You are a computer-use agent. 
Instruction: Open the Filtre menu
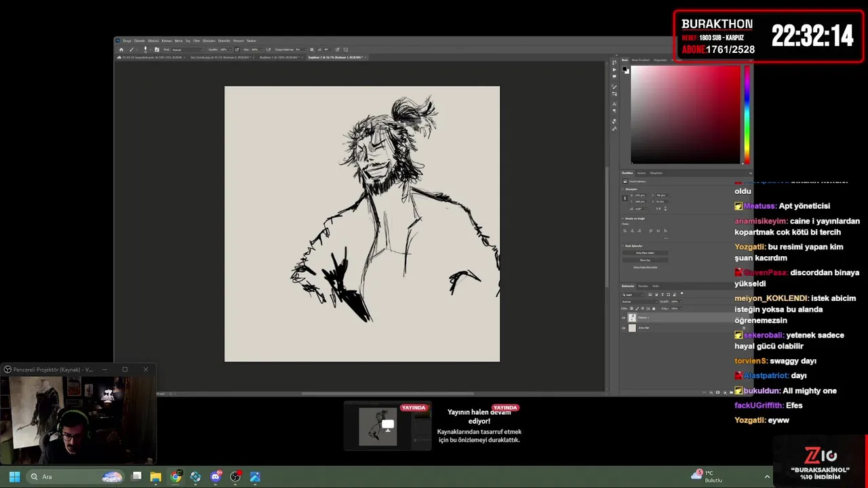click(x=197, y=41)
